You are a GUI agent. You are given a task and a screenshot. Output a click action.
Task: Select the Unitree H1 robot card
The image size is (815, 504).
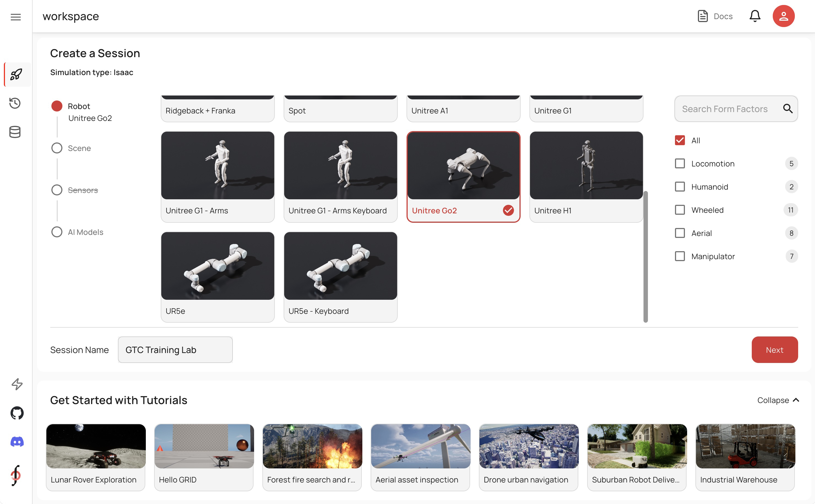586,177
